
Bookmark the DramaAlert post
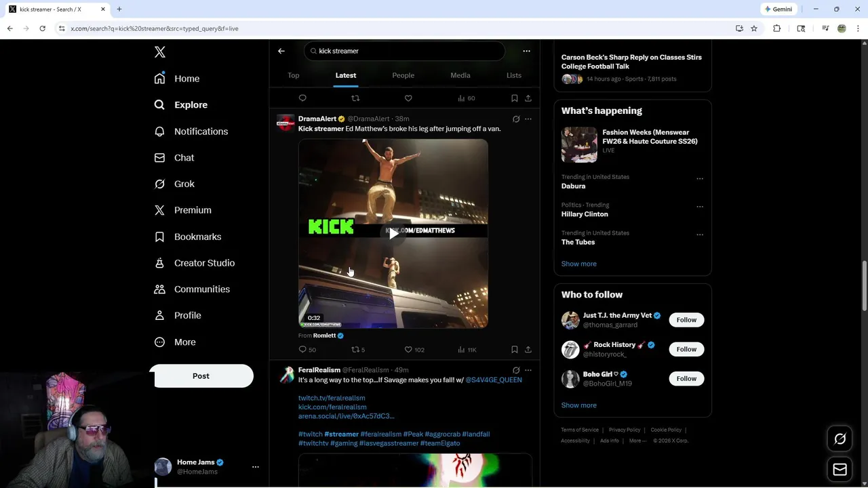[515, 350]
